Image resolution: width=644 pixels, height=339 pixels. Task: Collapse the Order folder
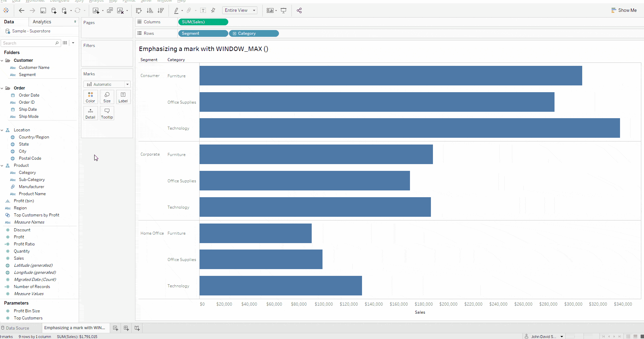(2, 88)
